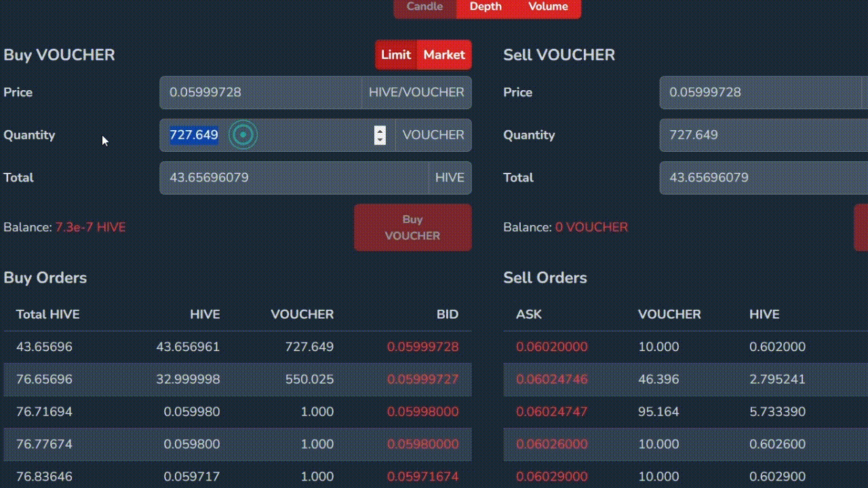The width and height of the screenshot is (868, 488).
Task: Select bid 0.05999727 in Buy Orders
Action: point(422,380)
